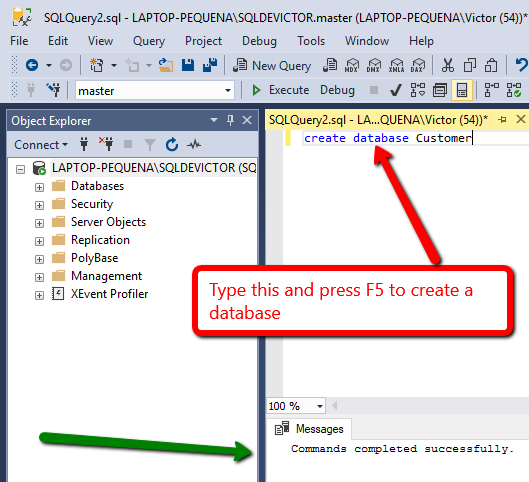Click in the query editor line

pyautogui.click(x=415, y=138)
